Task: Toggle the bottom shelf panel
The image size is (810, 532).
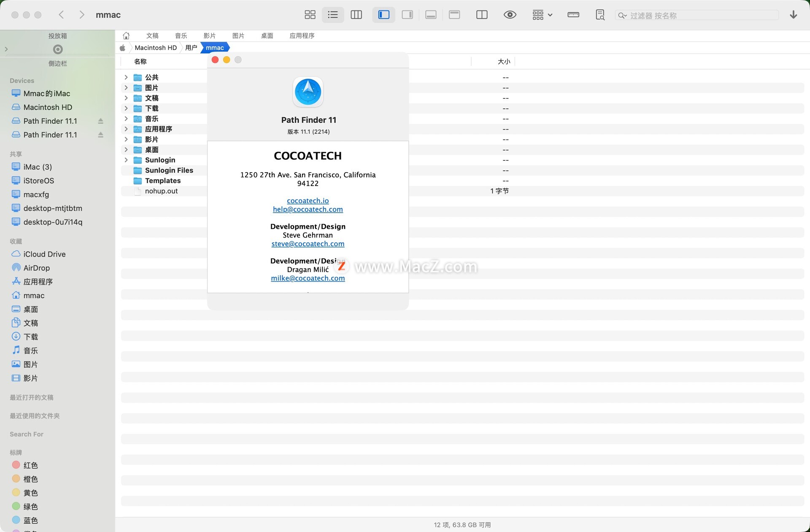Action: pyautogui.click(x=431, y=15)
